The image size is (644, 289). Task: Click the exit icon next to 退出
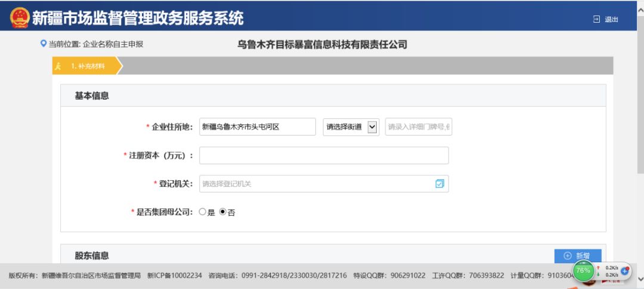tap(596, 20)
